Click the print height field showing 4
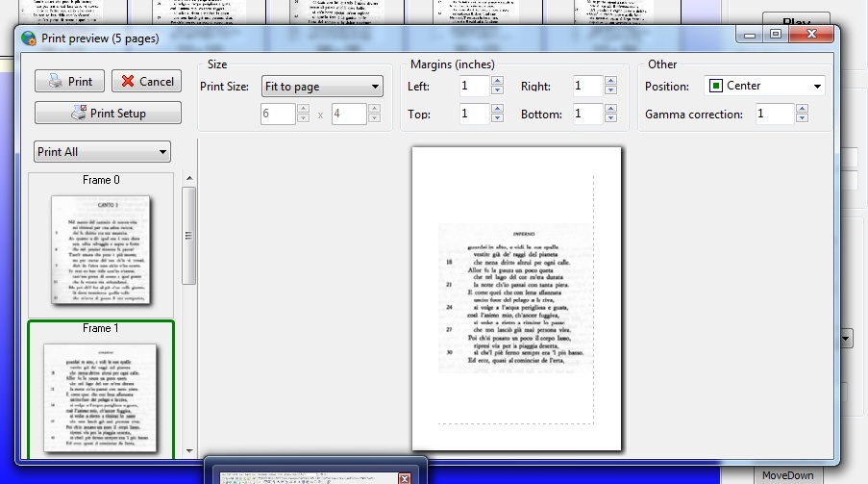 point(349,114)
